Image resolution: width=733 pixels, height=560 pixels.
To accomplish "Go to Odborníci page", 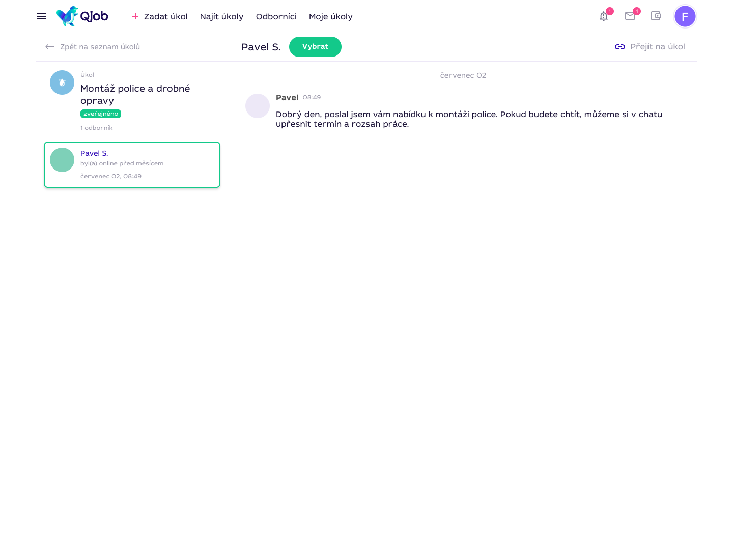I will (276, 16).
